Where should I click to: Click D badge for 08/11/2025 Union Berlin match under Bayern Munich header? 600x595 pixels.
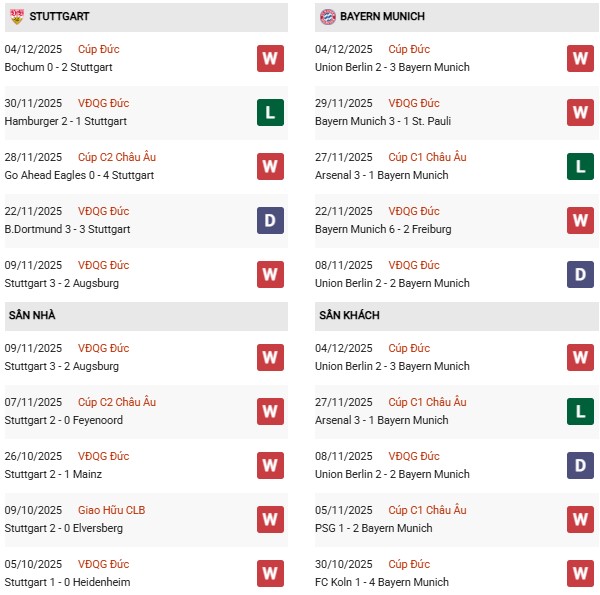(581, 274)
